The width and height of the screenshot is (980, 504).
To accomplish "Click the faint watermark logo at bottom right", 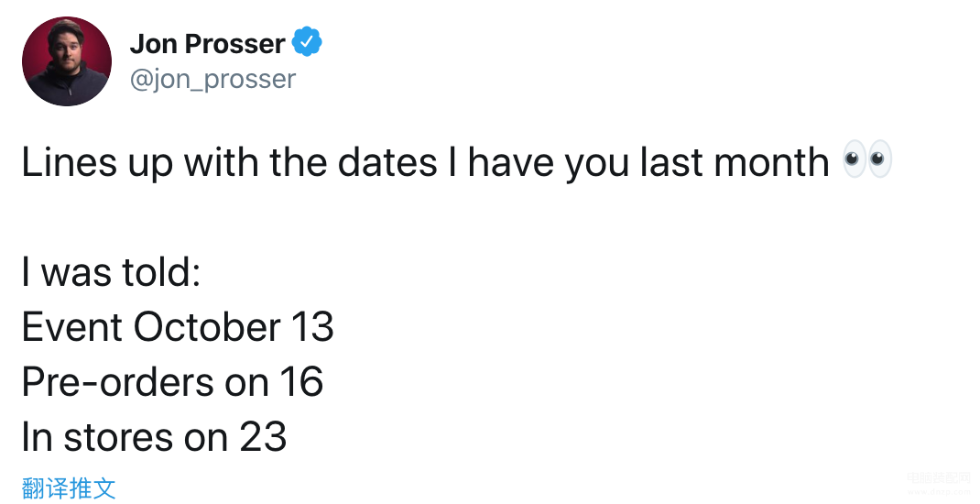I will tap(938, 483).
